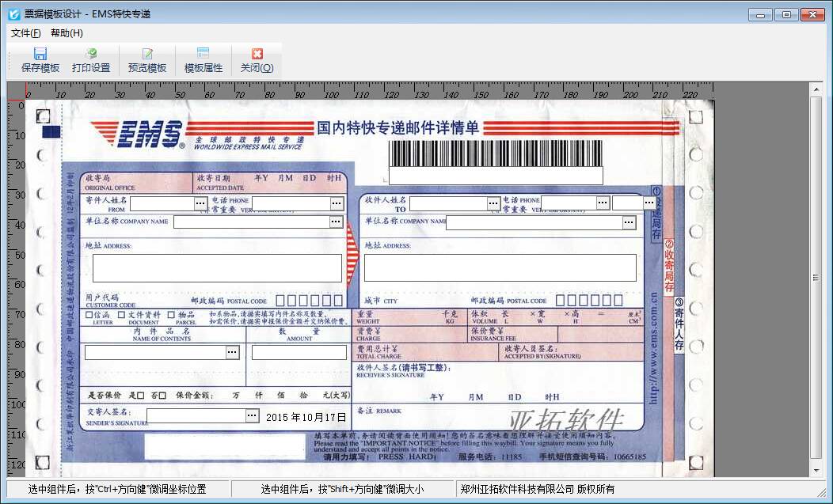The width and height of the screenshot is (833, 504).
Task: Click the app icon in title bar
Action: click(14, 14)
